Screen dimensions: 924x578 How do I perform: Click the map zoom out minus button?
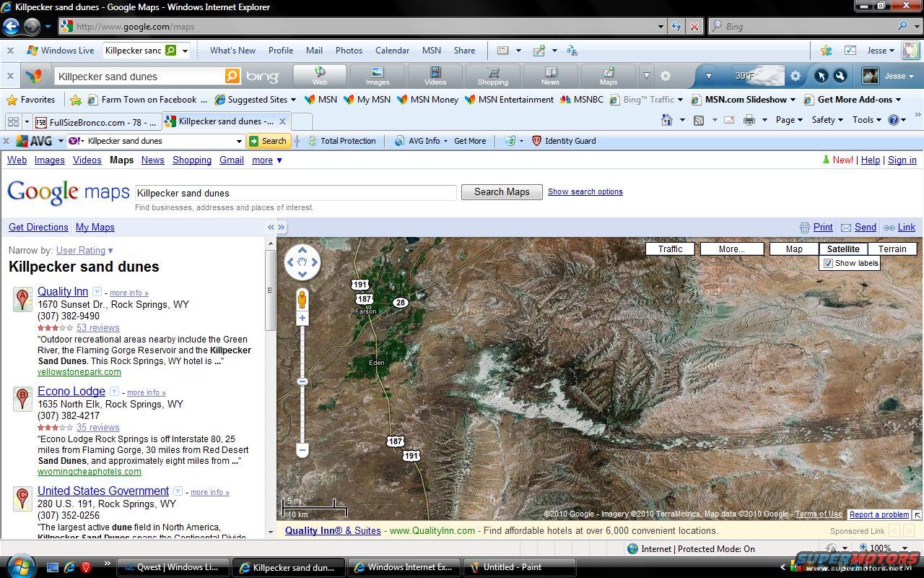click(302, 450)
